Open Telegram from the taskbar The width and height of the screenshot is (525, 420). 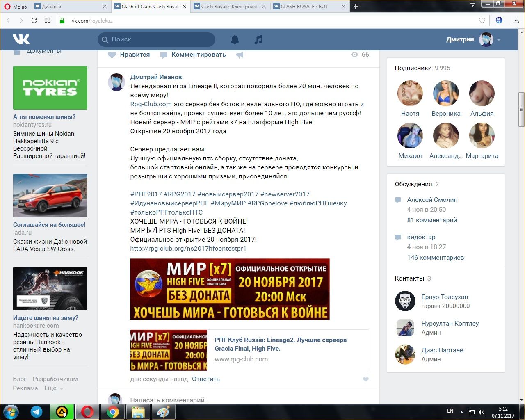(x=37, y=412)
